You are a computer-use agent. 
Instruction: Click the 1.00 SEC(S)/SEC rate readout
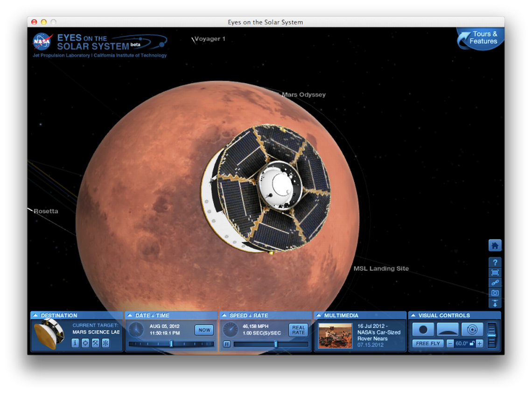click(x=262, y=333)
